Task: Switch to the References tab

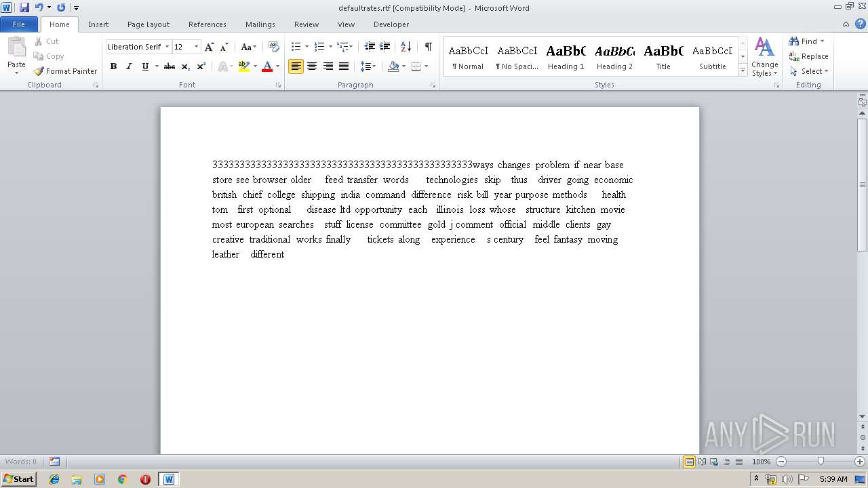Action: [208, 24]
